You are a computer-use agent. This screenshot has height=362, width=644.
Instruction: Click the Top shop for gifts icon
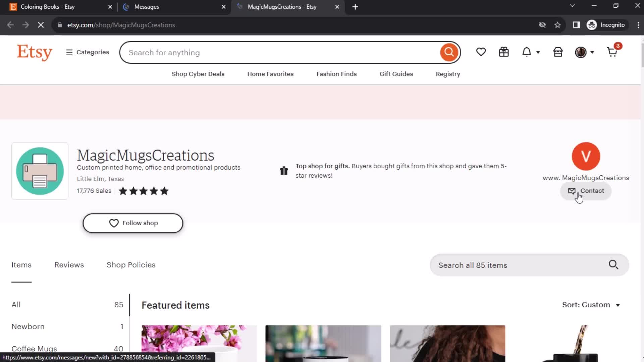[284, 171]
